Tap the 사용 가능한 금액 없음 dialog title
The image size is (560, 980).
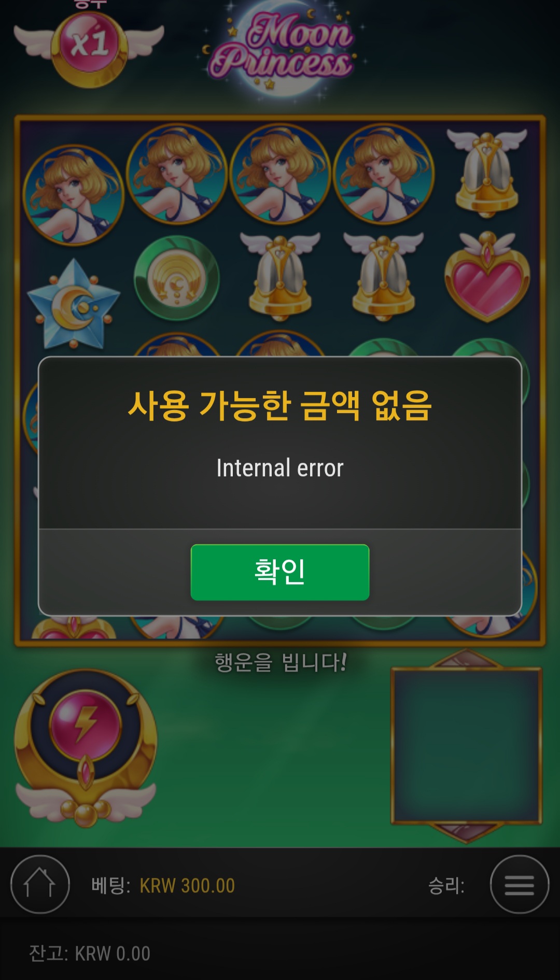tap(280, 405)
